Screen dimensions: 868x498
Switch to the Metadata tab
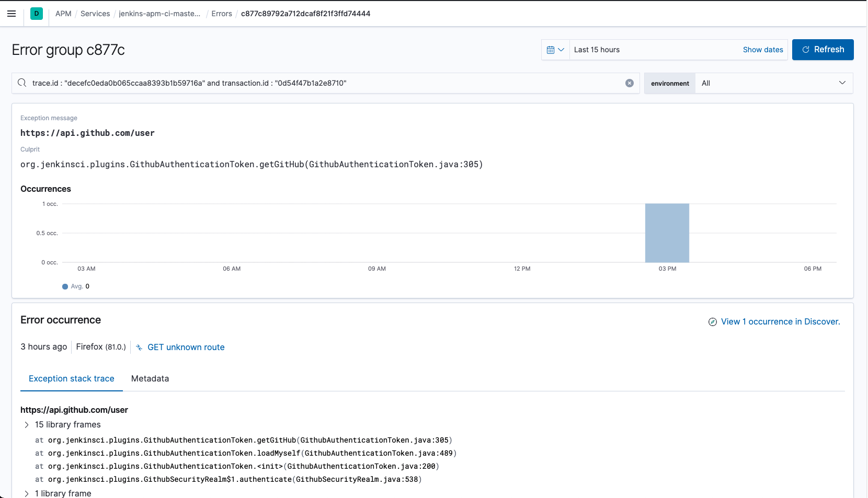tap(150, 378)
